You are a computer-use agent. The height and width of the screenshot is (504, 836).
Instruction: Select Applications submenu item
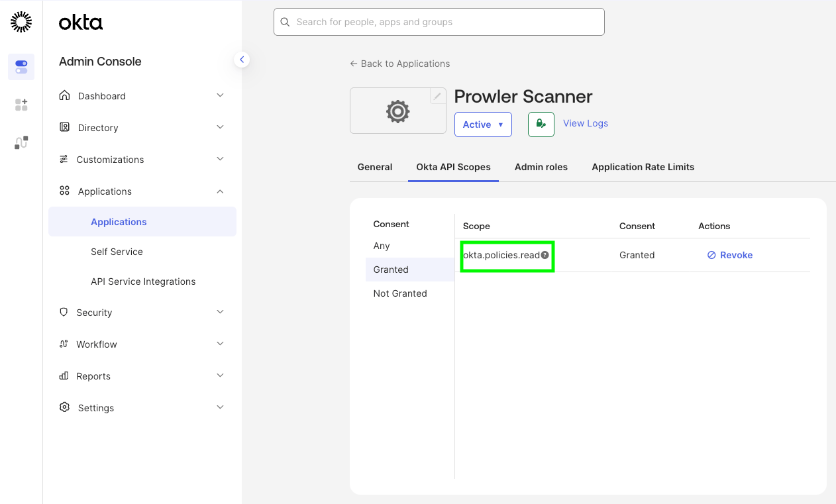[142, 222]
